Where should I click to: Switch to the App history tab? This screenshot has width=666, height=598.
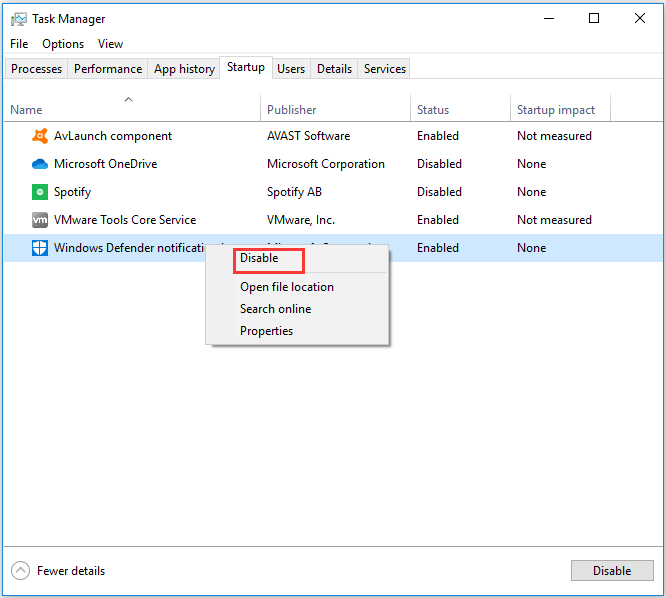point(184,69)
